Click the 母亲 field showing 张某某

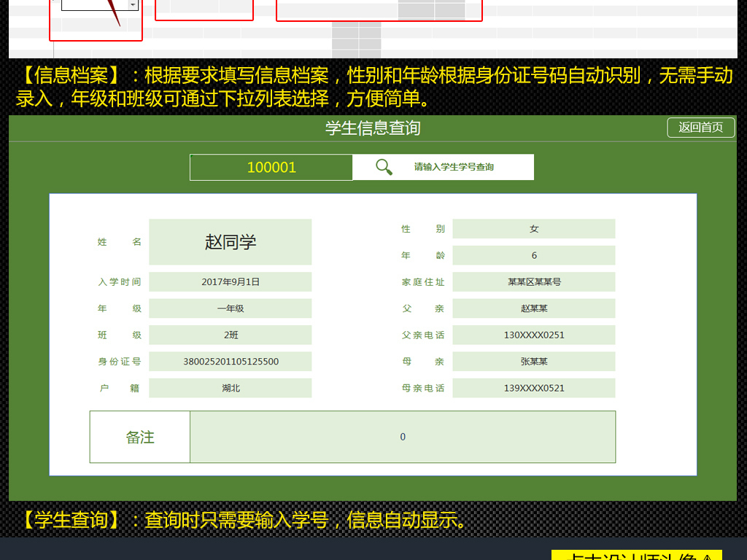[x=534, y=361]
